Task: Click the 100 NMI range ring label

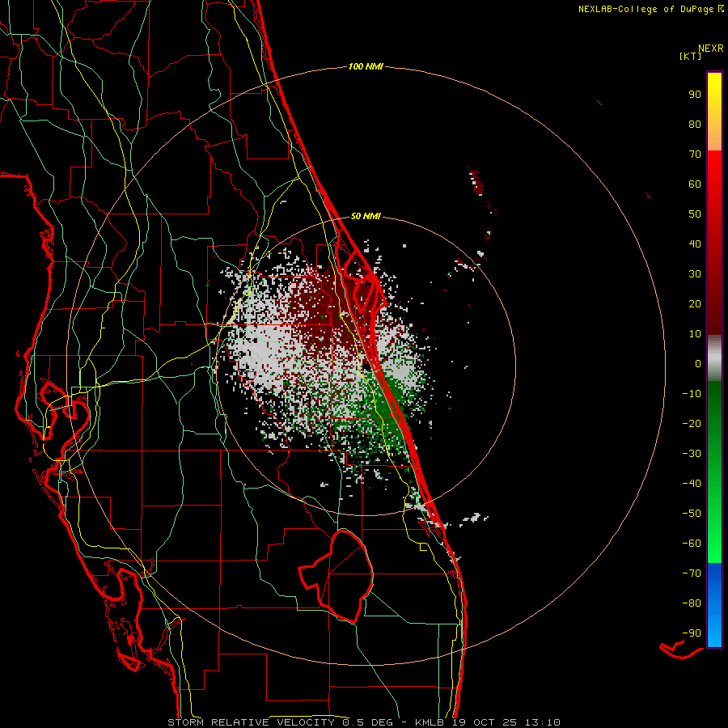Action: [x=366, y=67]
